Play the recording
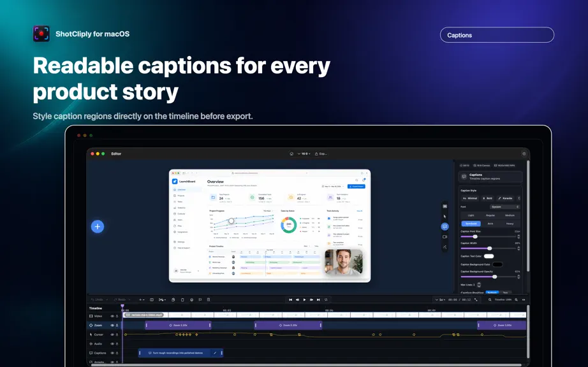This screenshot has width=588, height=367. [304, 299]
